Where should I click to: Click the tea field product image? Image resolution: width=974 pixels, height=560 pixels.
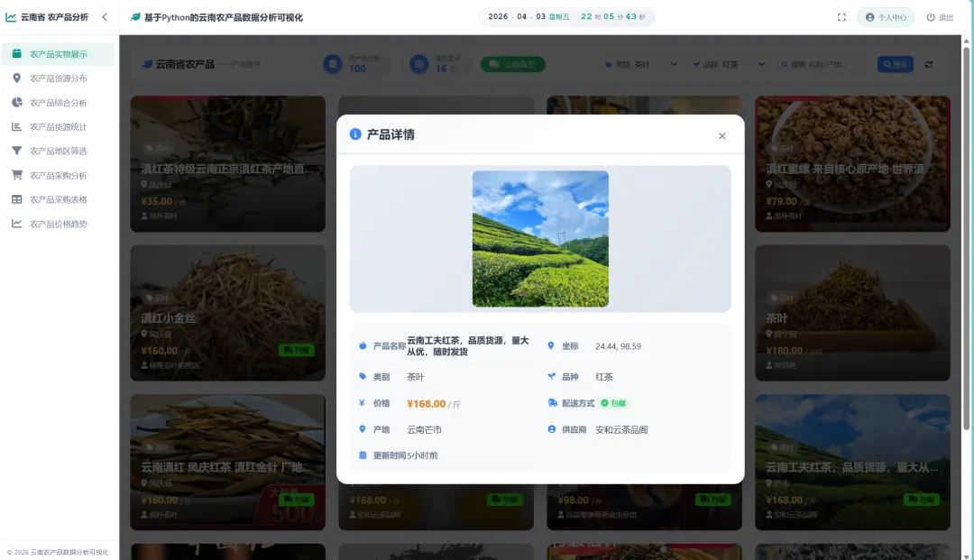pyautogui.click(x=540, y=239)
